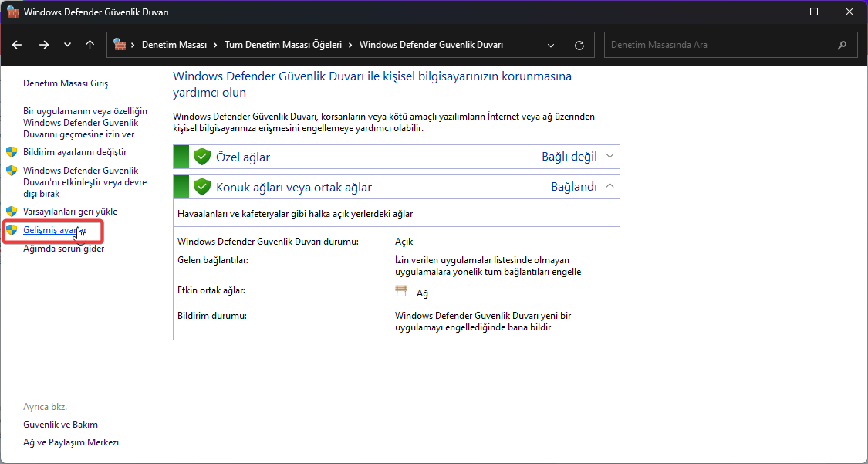
Task: Click shield icon beside Gelişmiş ayarlar
Action: pos(12,230)
